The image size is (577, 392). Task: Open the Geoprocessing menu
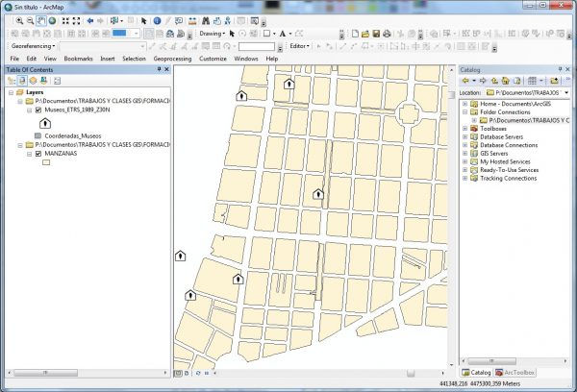pyautogui.click(x=173, y=59)
